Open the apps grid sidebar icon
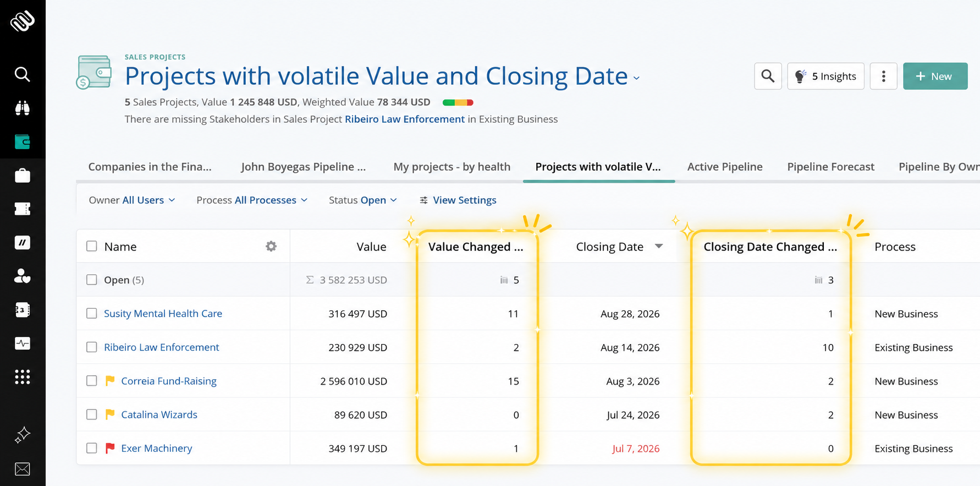Viewport: 980px width, 486px height. [x=23, y=377]
